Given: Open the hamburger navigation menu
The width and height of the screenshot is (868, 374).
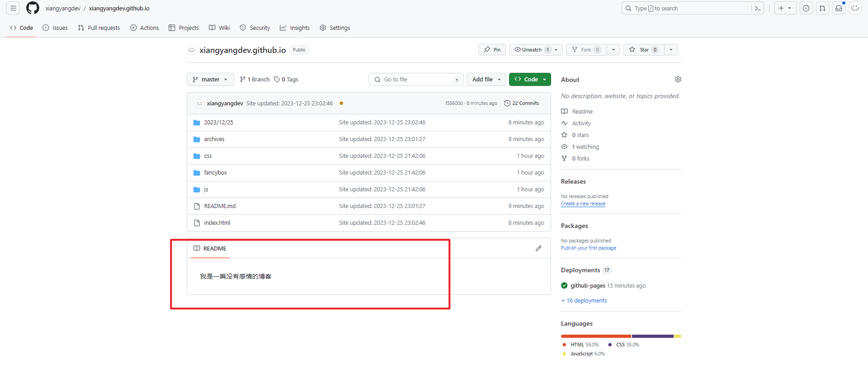Looking at the screenshot, I should coord(13,8).
